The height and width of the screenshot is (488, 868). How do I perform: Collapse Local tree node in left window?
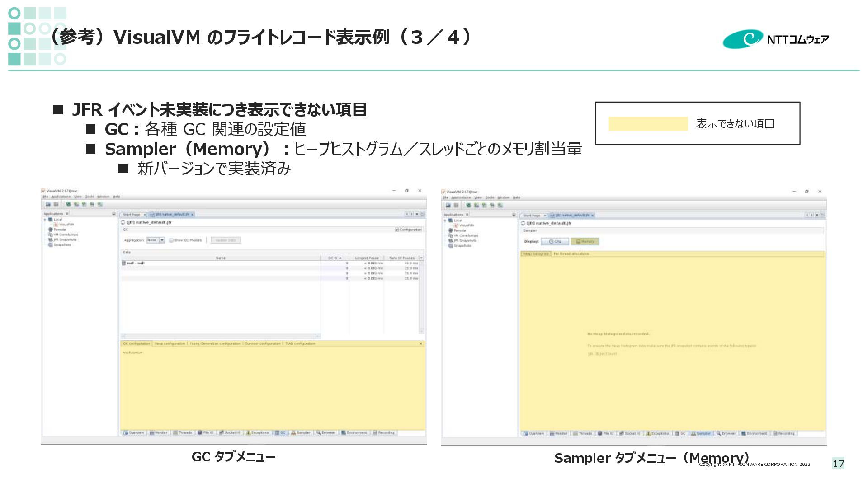45,220
